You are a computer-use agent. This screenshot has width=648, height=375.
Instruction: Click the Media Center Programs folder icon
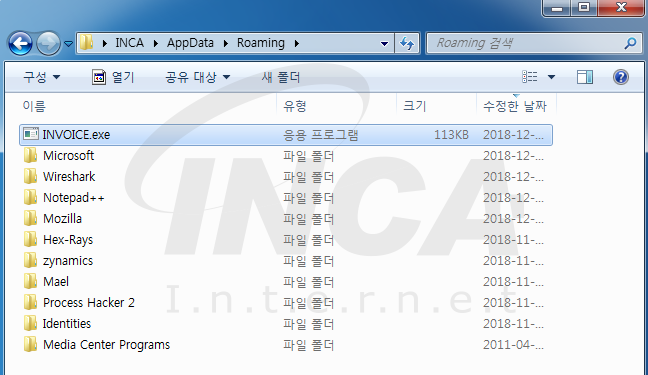(30, 344)
